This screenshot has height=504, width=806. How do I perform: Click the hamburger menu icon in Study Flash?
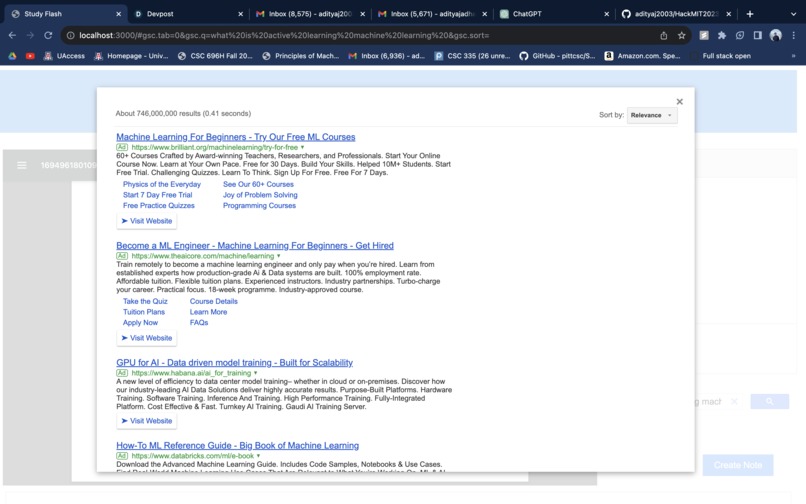(x=22, y=165)
